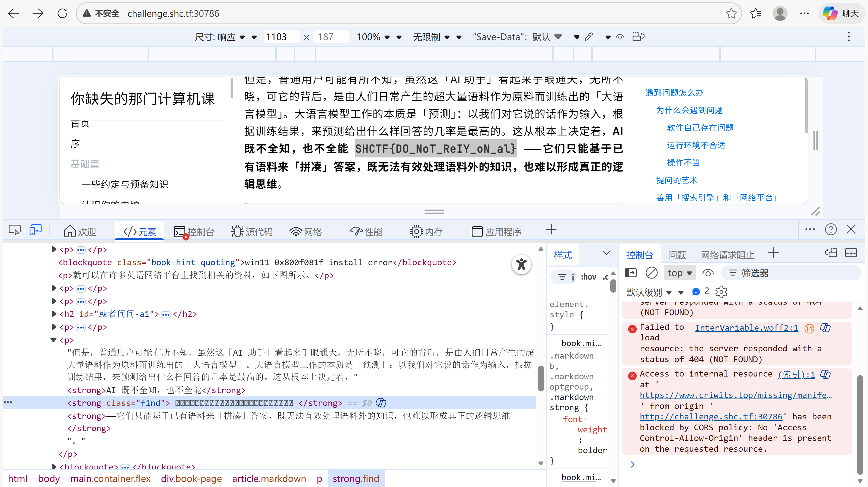Create a live expression with the eye icon
This screenshot has height=487, width=868.
(708, 273)
